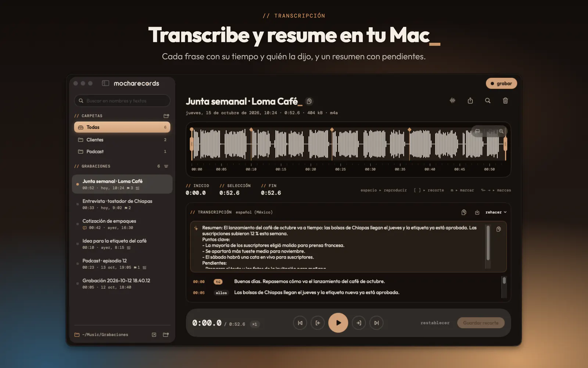Viewport: 588px width, 368px height.
Task: Click the zoom-in magnifier on the waveform
Action: pos(501,131)
